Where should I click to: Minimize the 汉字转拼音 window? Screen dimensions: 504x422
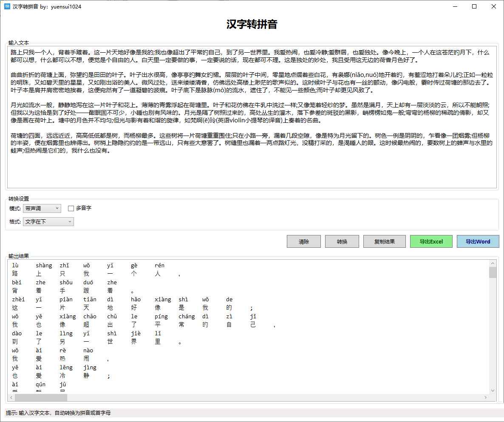pyautogui.click(x=455, y=6)
